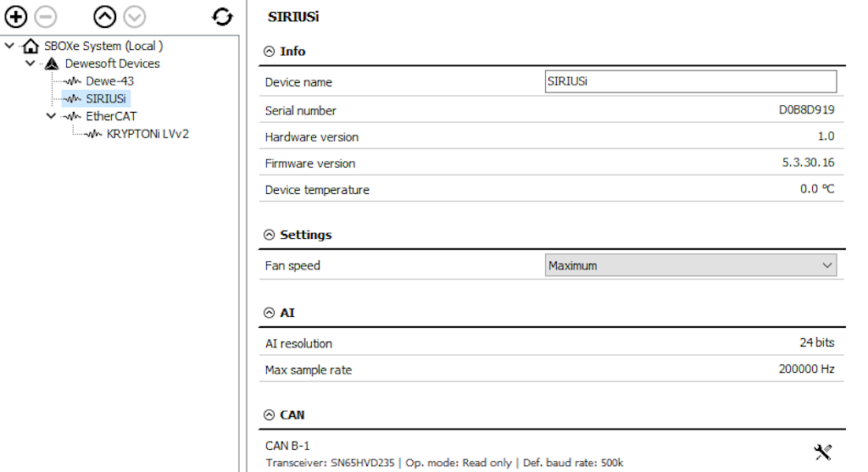Click firmware version value 5.3.30.16
This screenshot has width=868, height=472.
coord(808,163)
